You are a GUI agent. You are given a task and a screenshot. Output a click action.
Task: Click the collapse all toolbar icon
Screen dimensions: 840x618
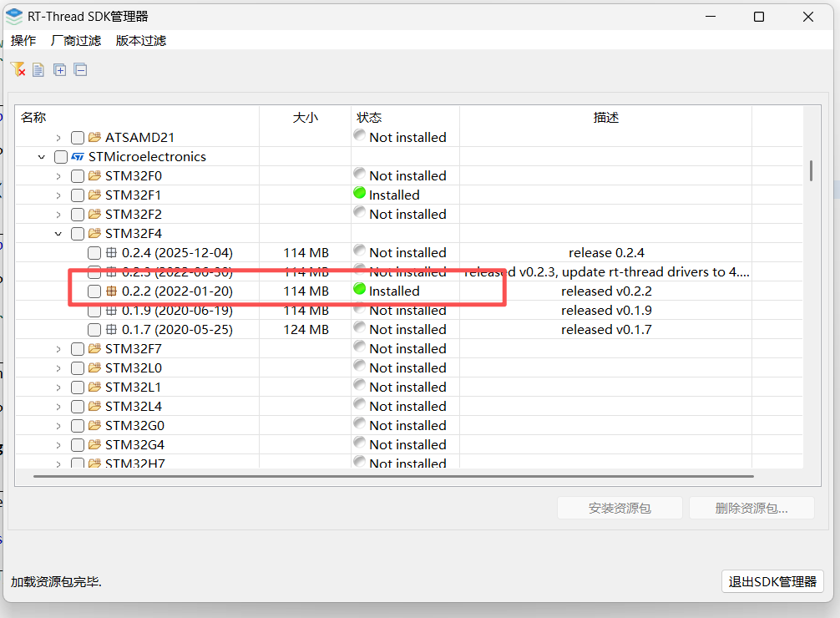(80, 69)
